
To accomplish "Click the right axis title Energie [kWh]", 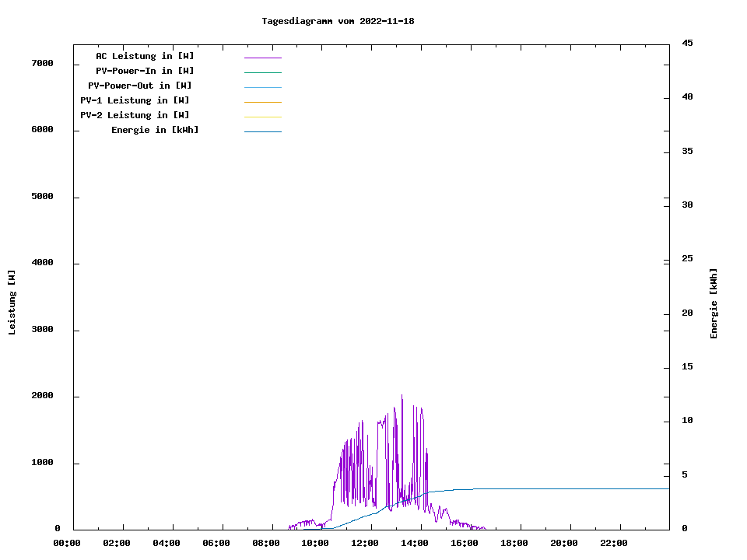I will [x=714, y=303].
